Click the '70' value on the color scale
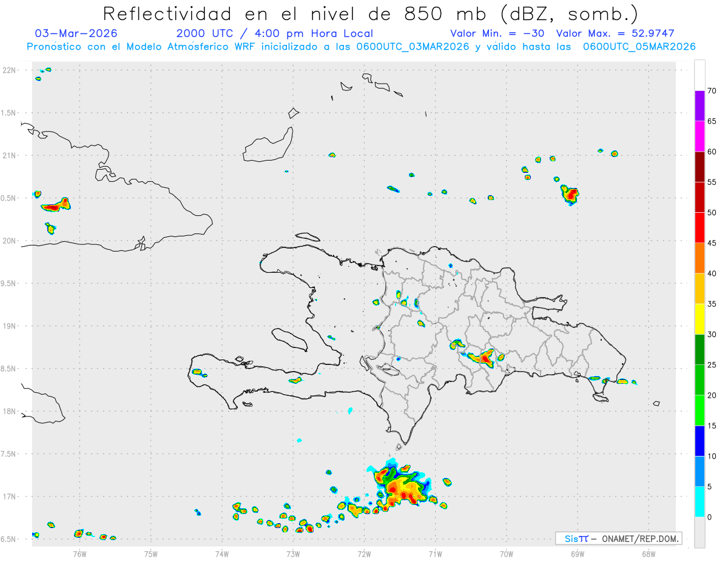Screen dimensions: 728x562 pyautogui.click(x=712, y=91)
